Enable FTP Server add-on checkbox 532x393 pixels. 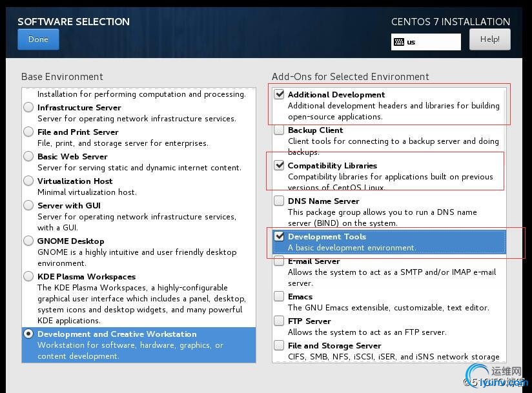(x=279, y=321)
